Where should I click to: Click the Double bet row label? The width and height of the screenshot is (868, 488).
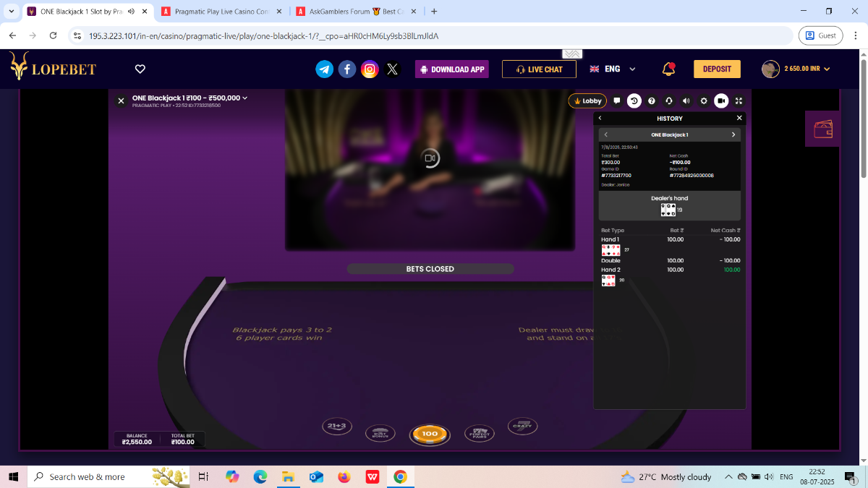[611, 261]
